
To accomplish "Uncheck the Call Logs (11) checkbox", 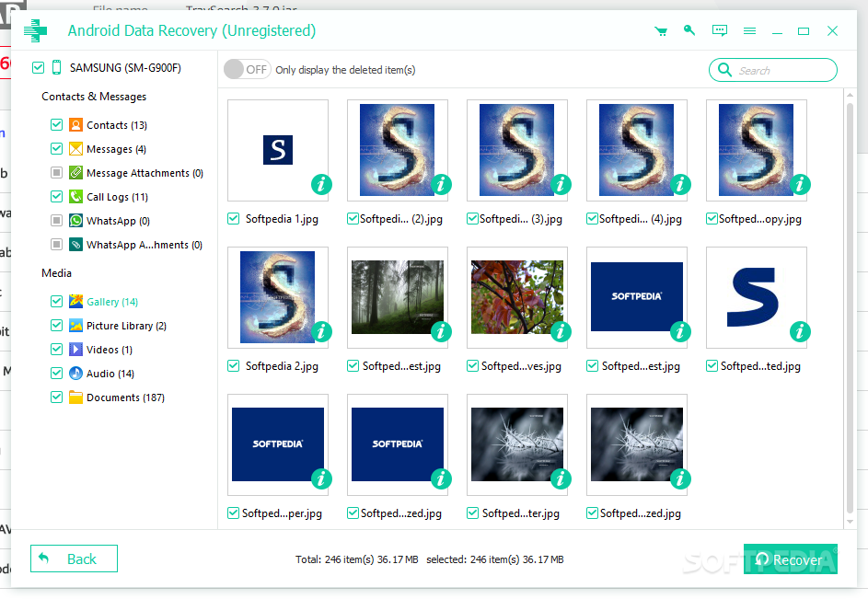I will click(x=56, y=196).
